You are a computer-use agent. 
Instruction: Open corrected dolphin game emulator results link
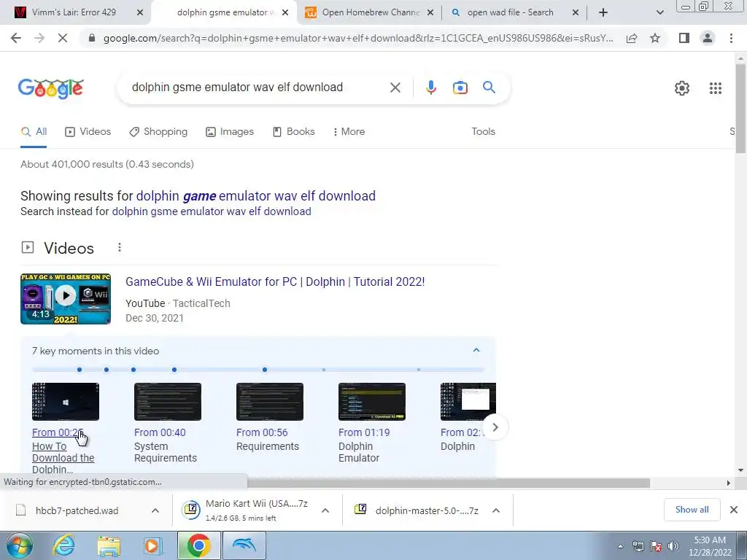click(x=256, y=195)
